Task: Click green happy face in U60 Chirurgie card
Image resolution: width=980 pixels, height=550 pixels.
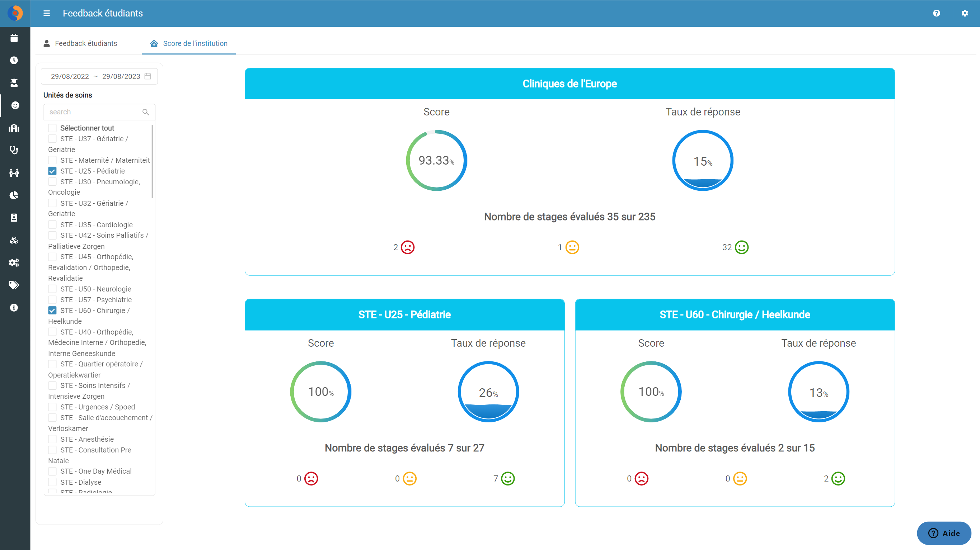Action: (x=838, y=478)
